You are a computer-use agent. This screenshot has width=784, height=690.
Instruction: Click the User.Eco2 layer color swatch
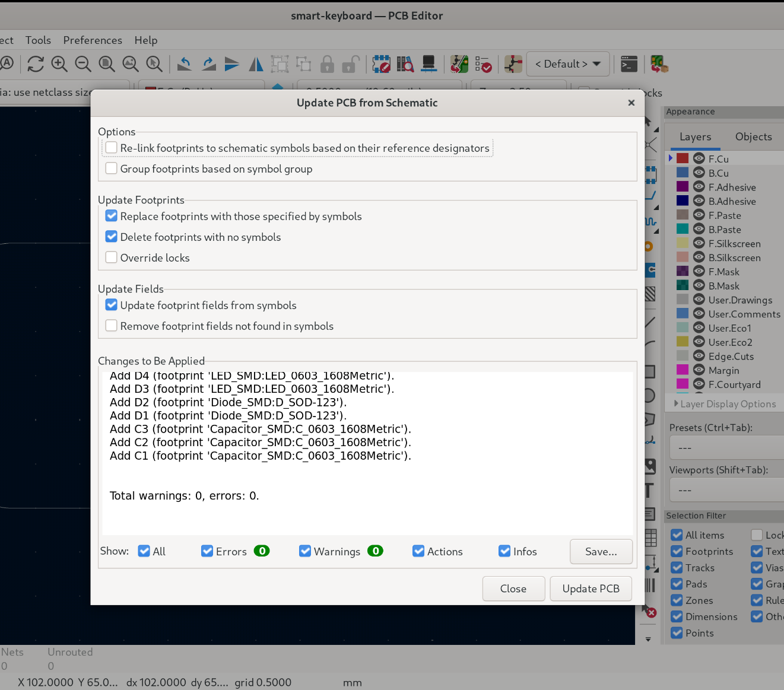(x=683, y=342)
